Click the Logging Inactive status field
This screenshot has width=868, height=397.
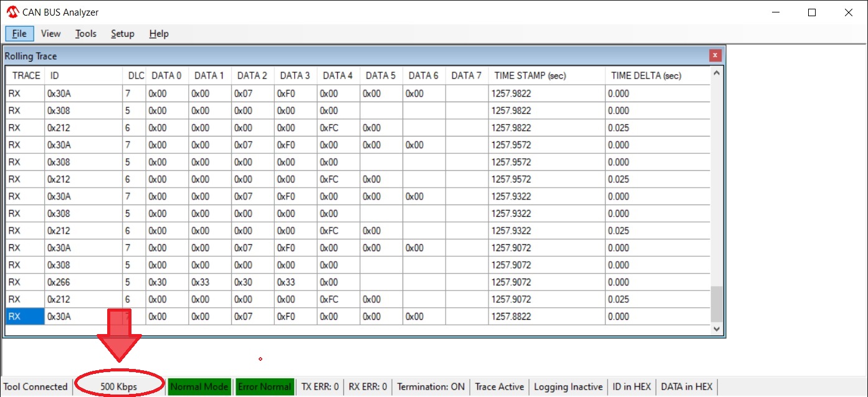[568, 386]
